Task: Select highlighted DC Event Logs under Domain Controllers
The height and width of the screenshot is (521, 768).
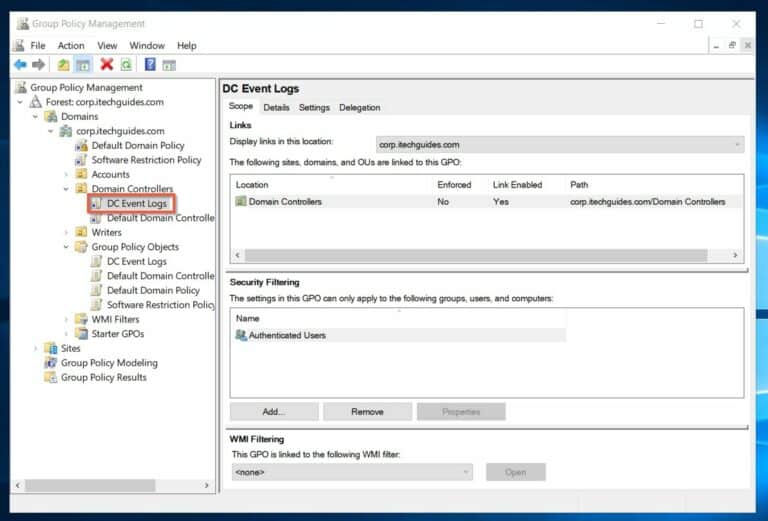Action: [137, 203]
